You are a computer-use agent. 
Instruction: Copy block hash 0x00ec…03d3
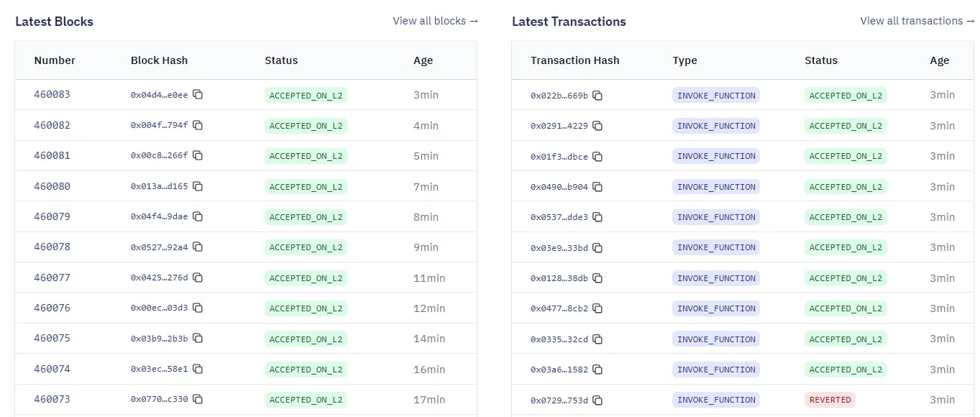point(198,308)
